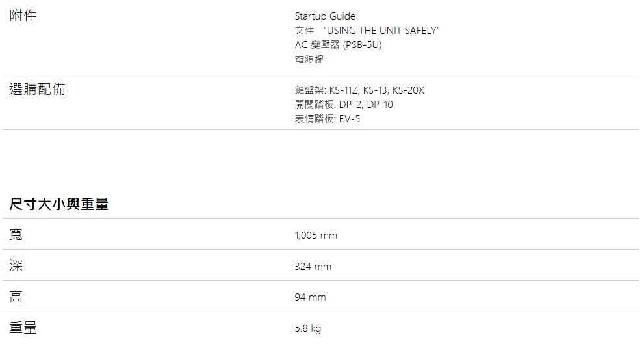The height and width of the screenshot is (361, 644).
Task: Select the Startup Guide text
Action: point(325,16)
